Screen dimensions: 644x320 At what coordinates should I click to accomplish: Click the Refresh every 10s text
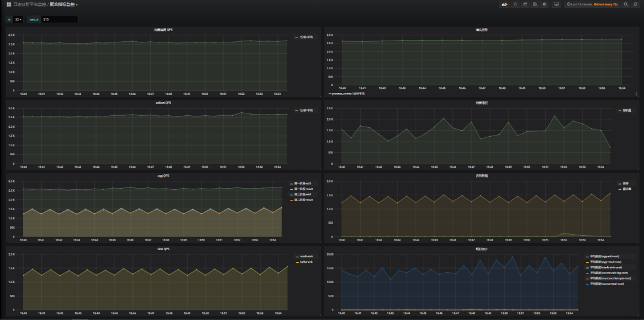[606, 4]
